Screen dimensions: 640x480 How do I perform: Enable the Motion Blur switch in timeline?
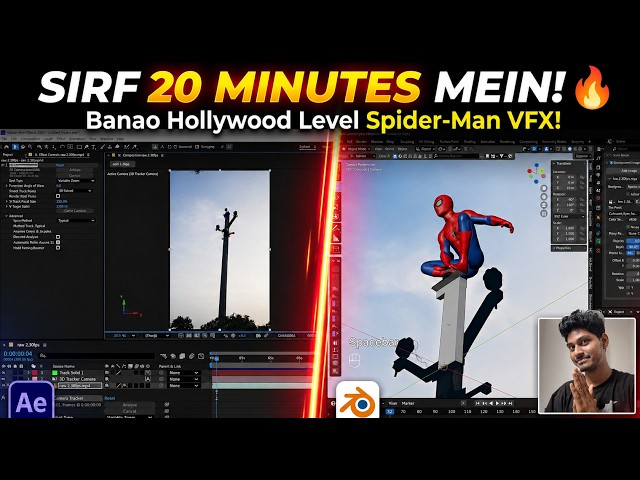coord(191,356)
